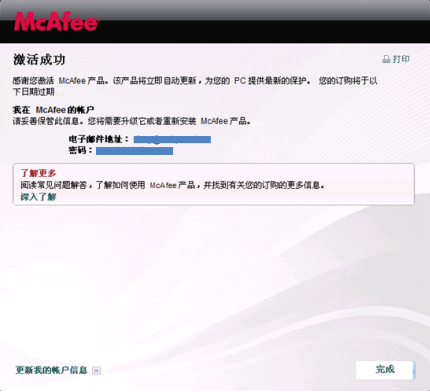Select the 激活成功 heading text
The height and width of the screenshot is (392, 430).
pyautogui.click(x=39, y=60)
